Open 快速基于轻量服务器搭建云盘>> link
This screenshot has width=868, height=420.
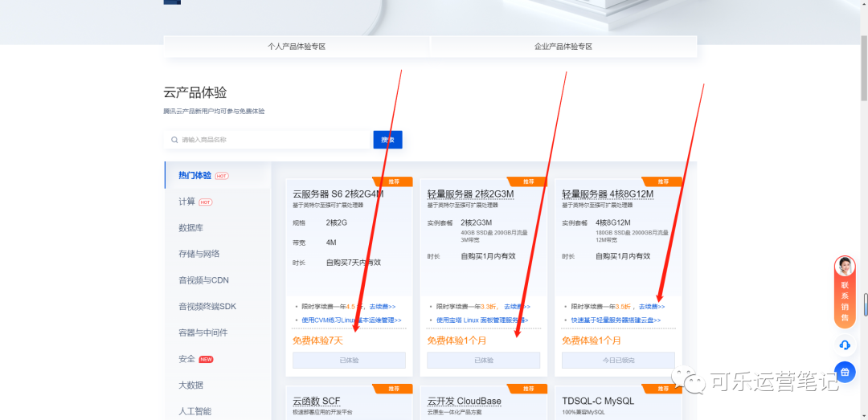coord(616,320)
